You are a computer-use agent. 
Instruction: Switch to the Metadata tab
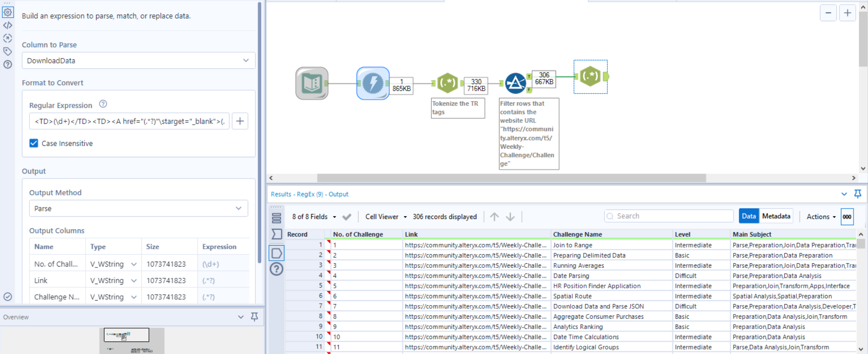point(776,216)
